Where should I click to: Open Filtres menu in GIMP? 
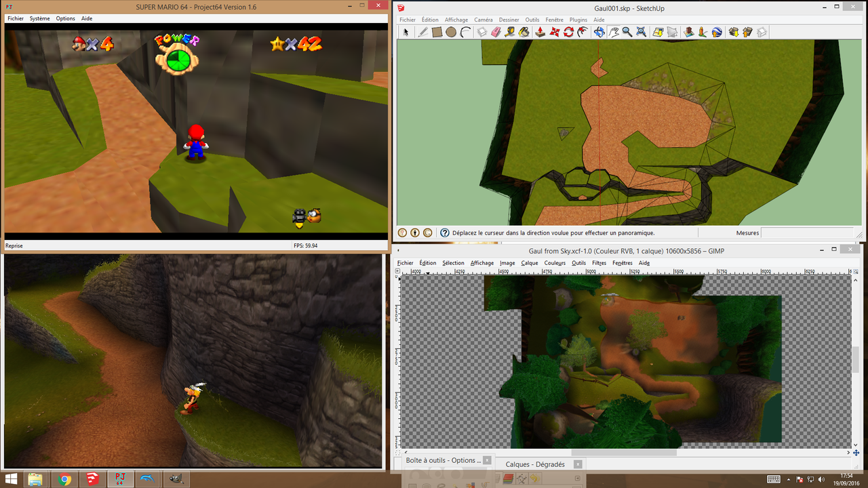click(599, 263)
